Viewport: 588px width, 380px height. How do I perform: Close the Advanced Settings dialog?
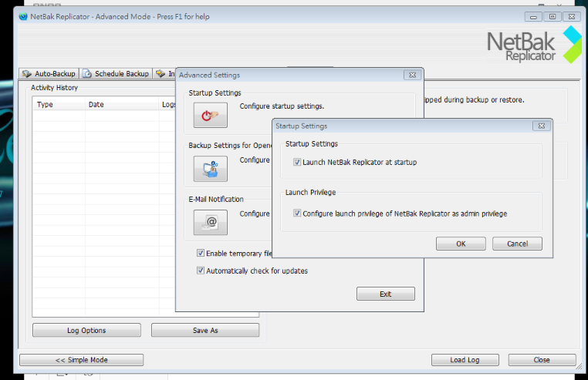tap(413, 75)
